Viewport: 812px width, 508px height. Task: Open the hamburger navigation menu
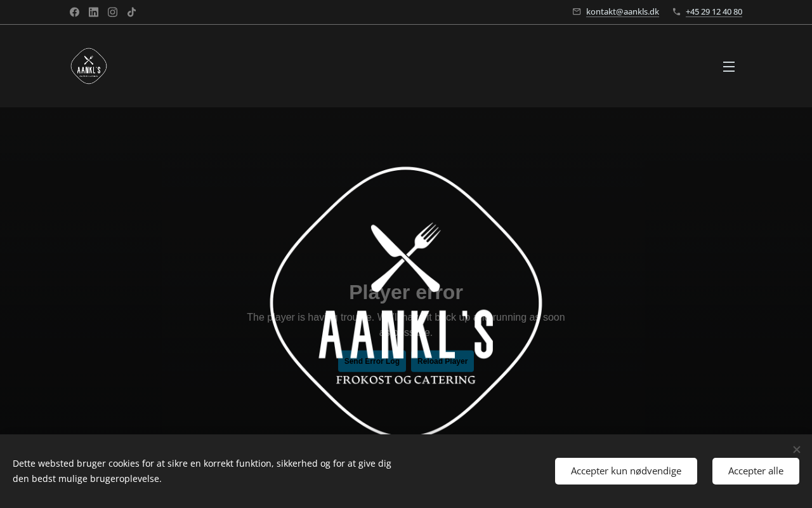click(x=729, y=67)
